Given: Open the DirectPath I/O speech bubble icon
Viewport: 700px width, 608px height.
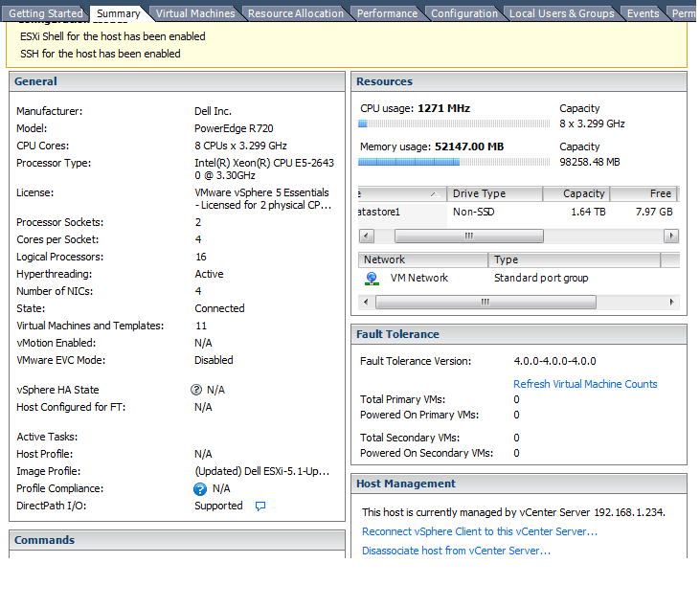Looking at the screenshot, I should tap(260, 507).
